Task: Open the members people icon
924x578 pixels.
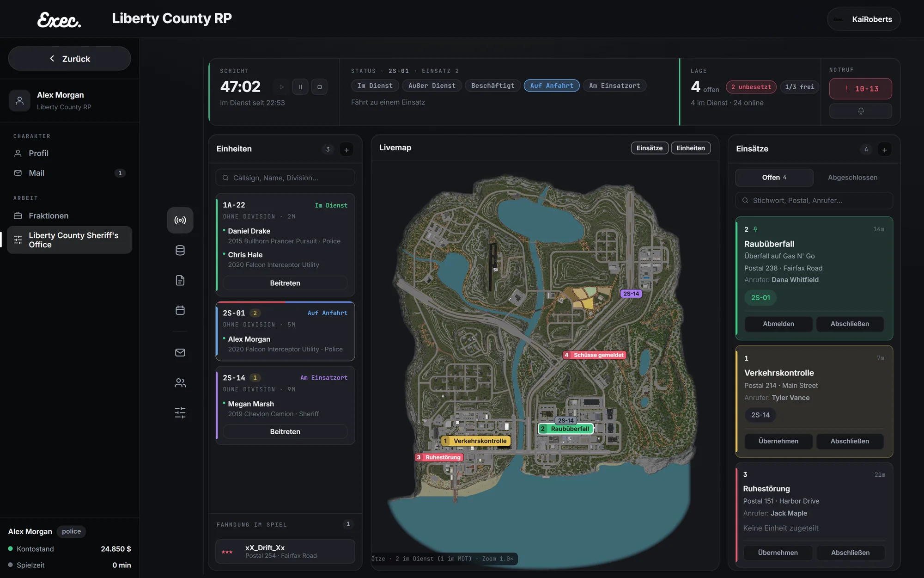Action: pos(180,383)
